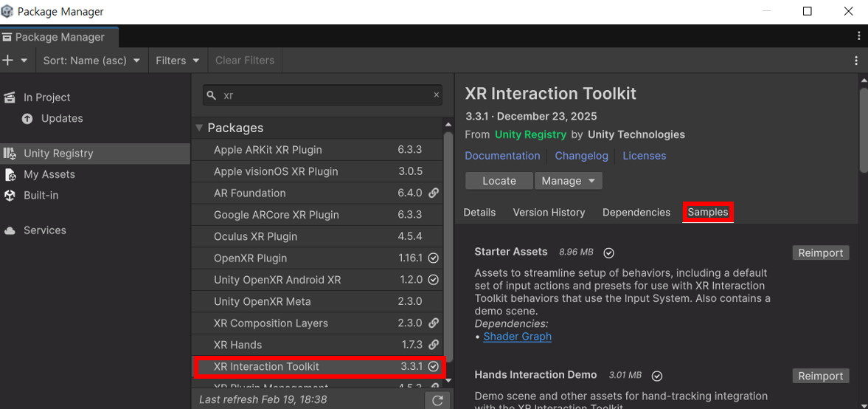Click Unity OpenXR Android XR checkmark icon

point(434,280)
